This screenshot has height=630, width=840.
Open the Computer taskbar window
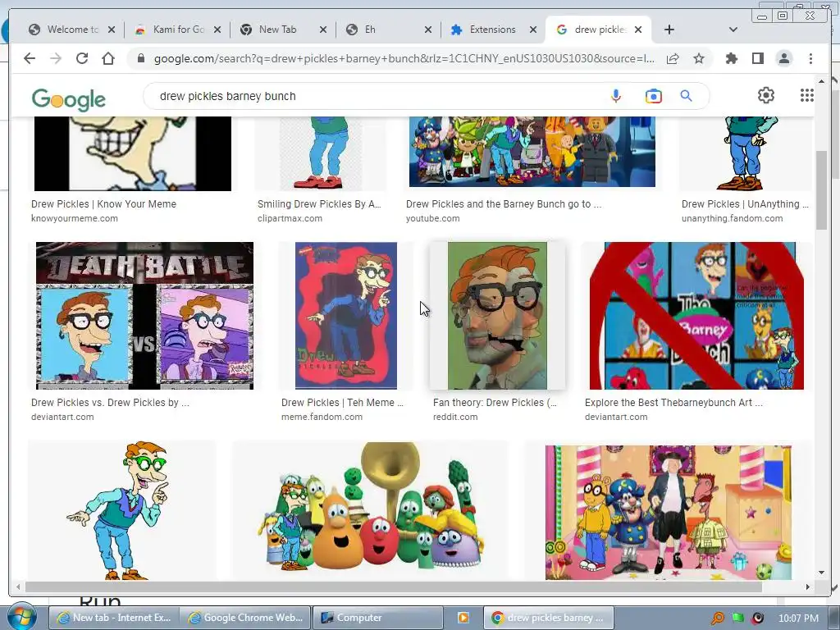click(x=377, y=618)
